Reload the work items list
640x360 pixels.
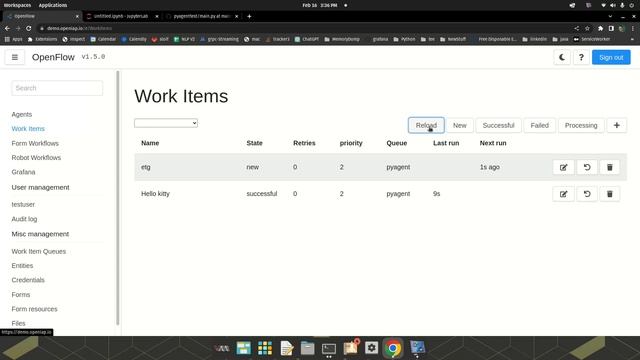(x=426, y=125)
